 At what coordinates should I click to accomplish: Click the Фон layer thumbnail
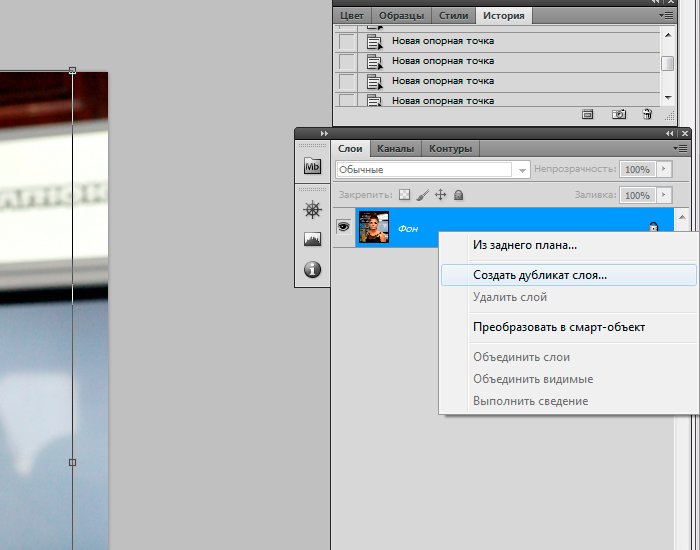pos(373,228)
